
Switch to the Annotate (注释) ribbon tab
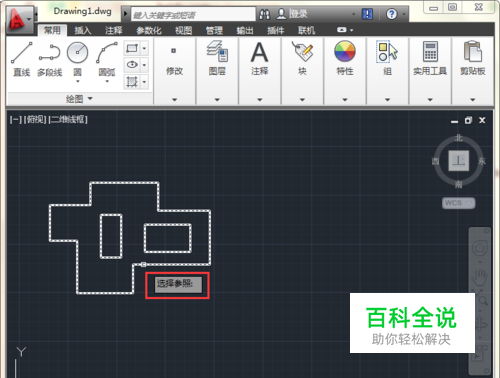114,30
